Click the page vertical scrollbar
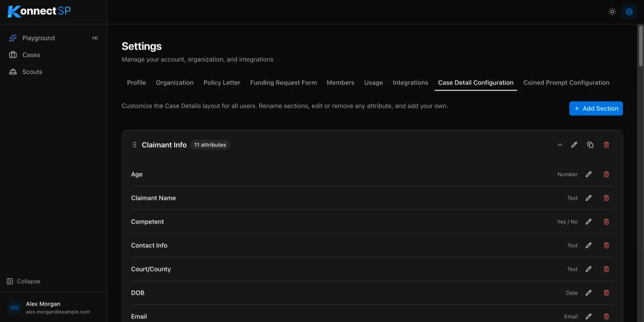Viewport: 644px width, 322px height. click(640, 46)
